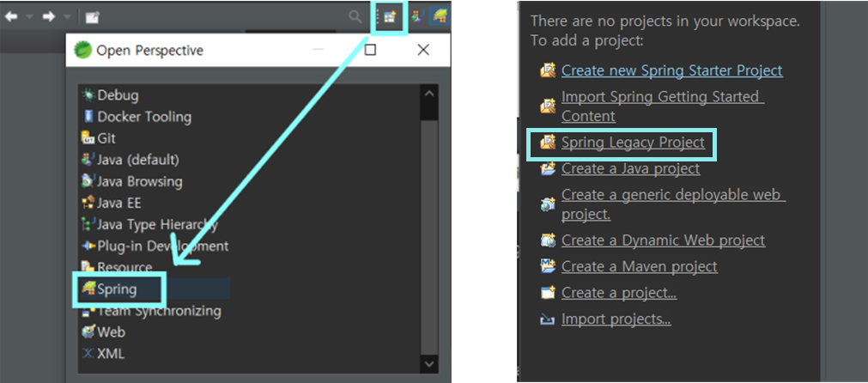Screen dimensions: 868x383
Task: Click icon beside Create a project...
Action: pyautogui.click(x=548, y=293)
